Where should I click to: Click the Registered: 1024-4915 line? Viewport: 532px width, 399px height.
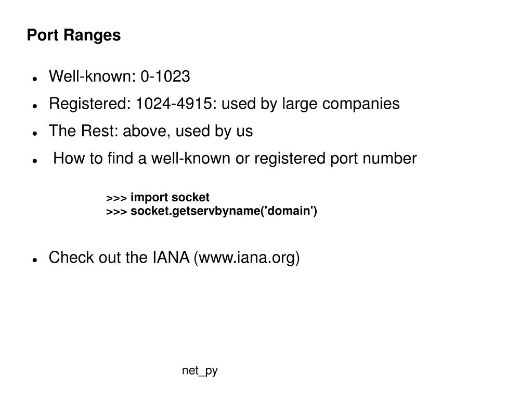224,104
